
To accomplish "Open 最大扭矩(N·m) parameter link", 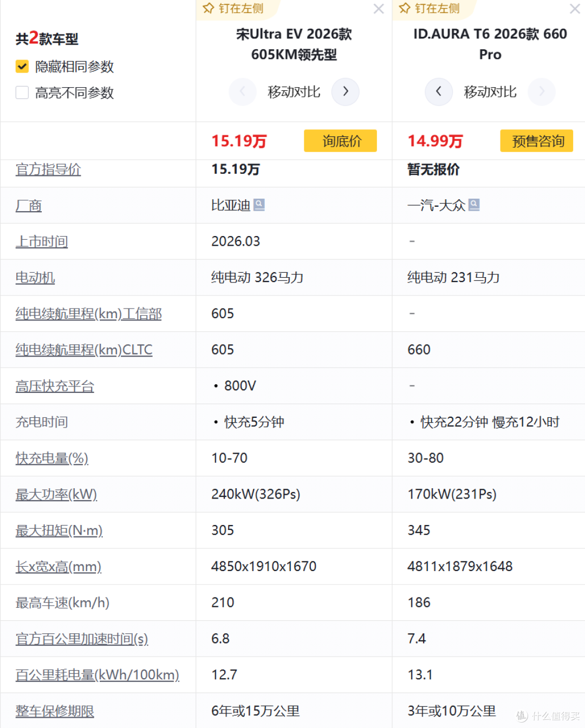I will tap(59, 530).
